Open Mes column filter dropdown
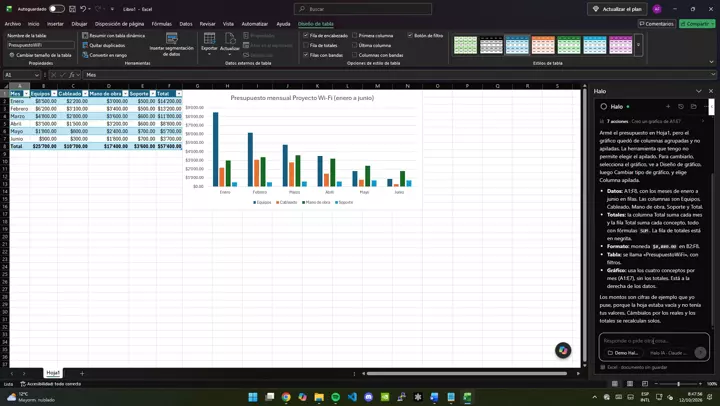Image resolution: width=720 pixels, height=406 pixels. coord(26,94)
